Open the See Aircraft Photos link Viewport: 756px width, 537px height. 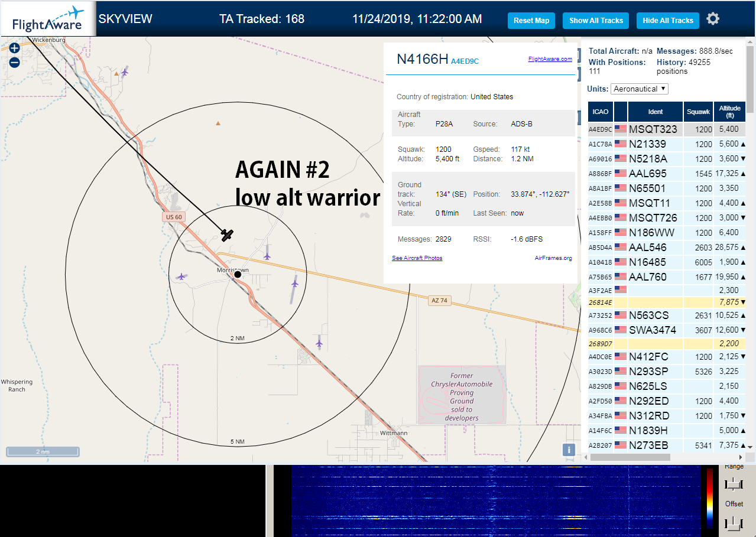pyautogui.click(x=417, y=258)
